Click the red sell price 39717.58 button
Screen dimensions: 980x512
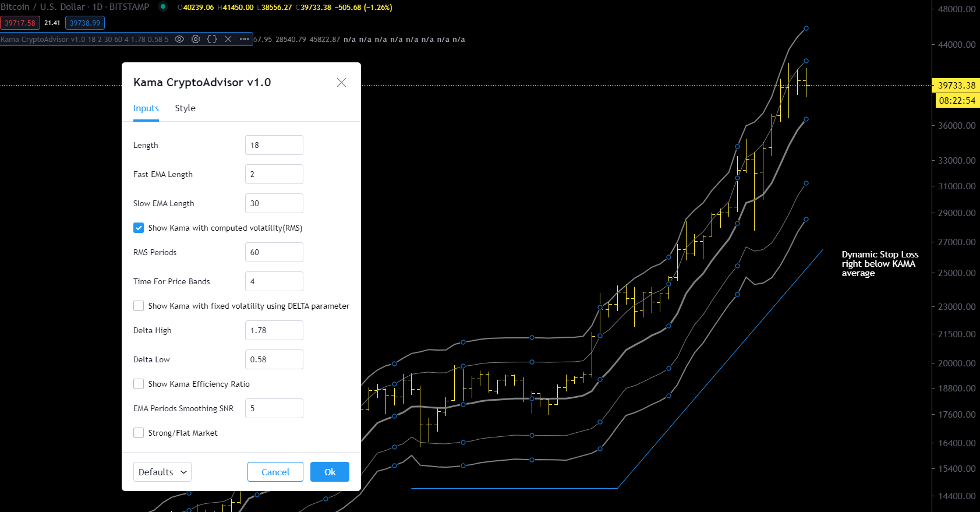[x=20, y=23]
